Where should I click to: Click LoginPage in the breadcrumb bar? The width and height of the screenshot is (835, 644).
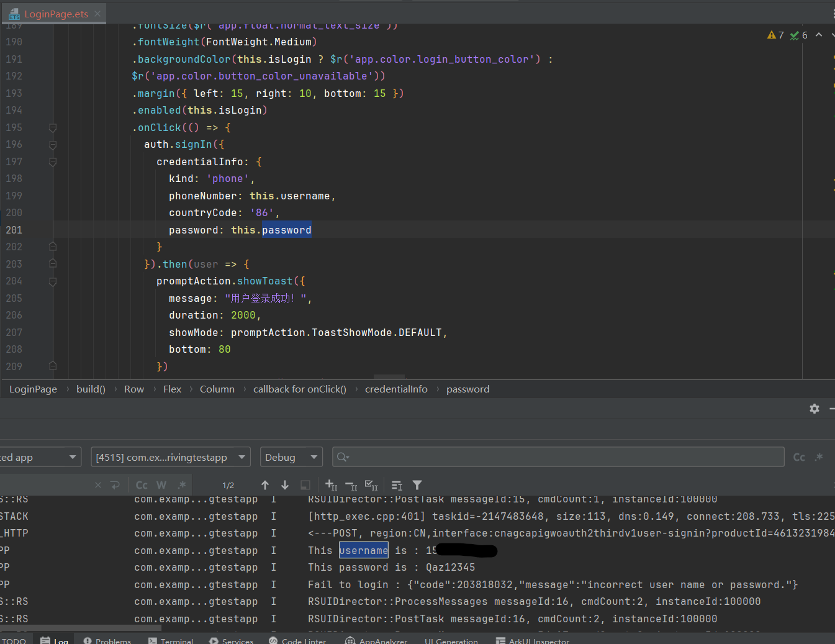click(33, 389)
